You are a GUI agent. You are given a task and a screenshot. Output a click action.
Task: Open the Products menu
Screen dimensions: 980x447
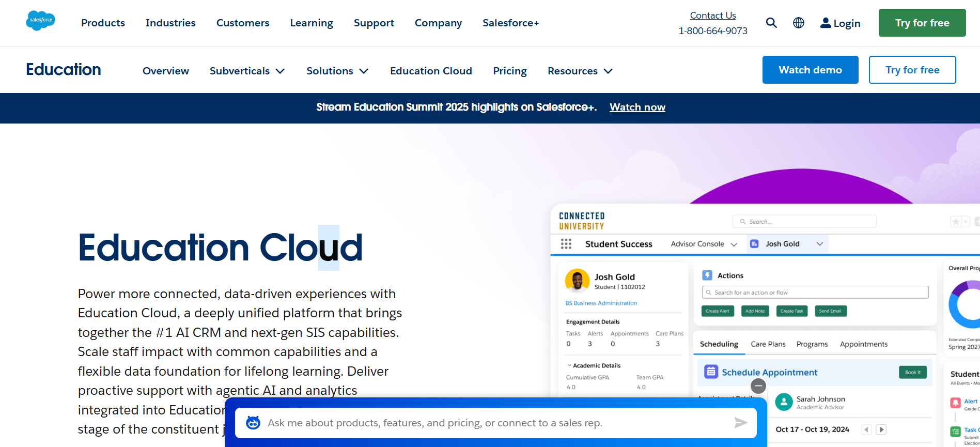coord(103,23)
